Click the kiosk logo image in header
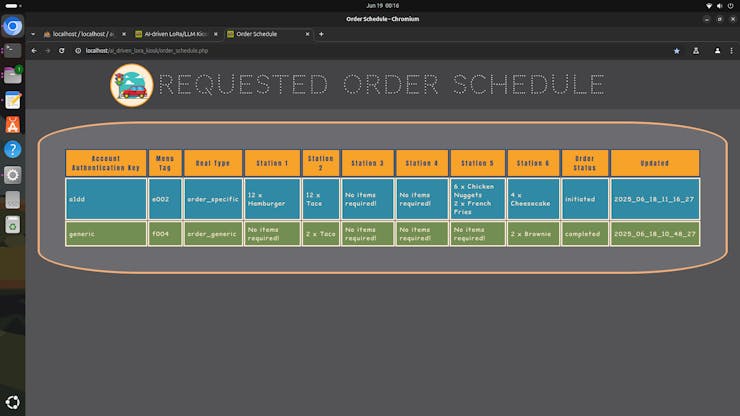Screen dimensions: 740x416 coord(131,85)
